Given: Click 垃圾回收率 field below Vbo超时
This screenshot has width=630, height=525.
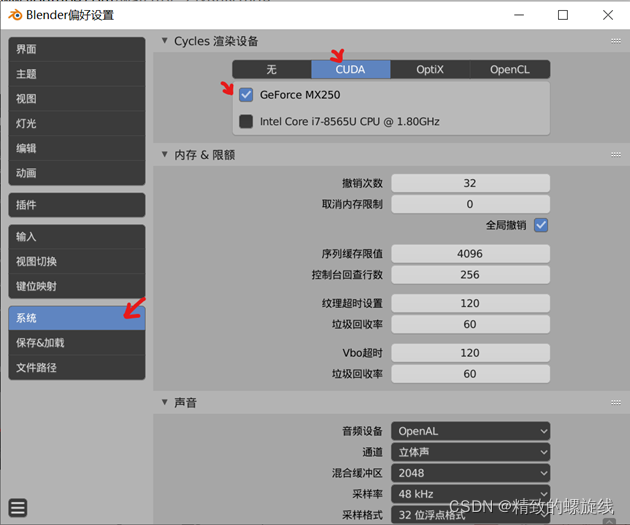Looking at the screenshot, I should [470, 374].
